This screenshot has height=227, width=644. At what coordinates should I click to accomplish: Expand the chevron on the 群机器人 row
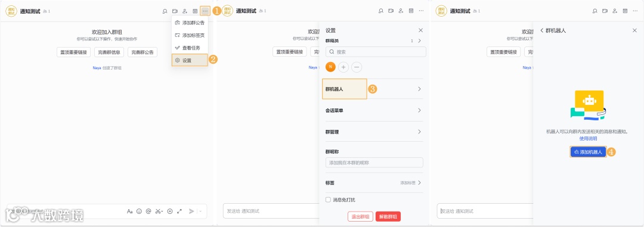pos(419,89)
